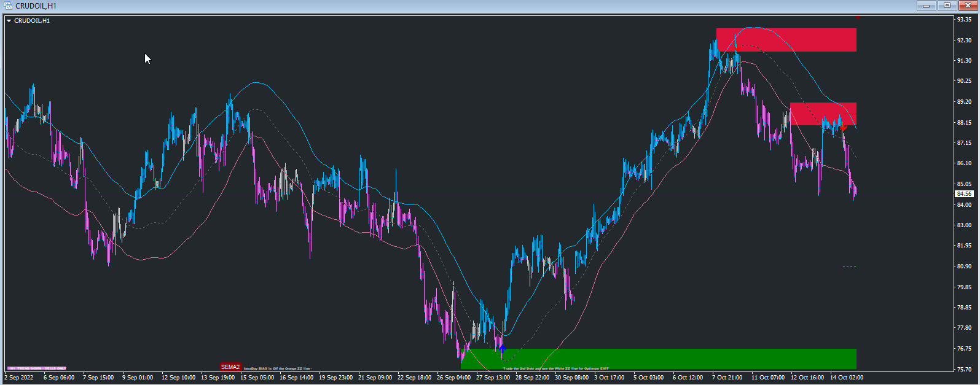
Task: Click the 81.95 price axis label
Action: 964,246
